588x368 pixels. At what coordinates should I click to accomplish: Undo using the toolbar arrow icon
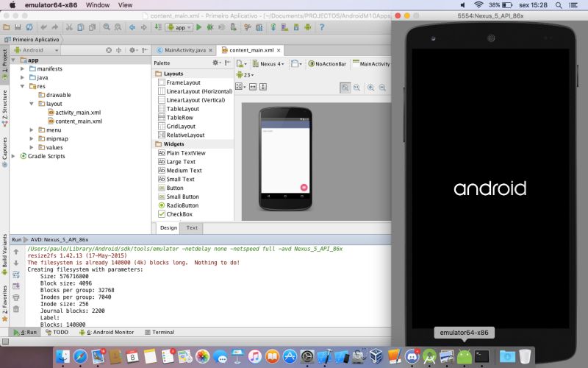(x=44, y=27)
